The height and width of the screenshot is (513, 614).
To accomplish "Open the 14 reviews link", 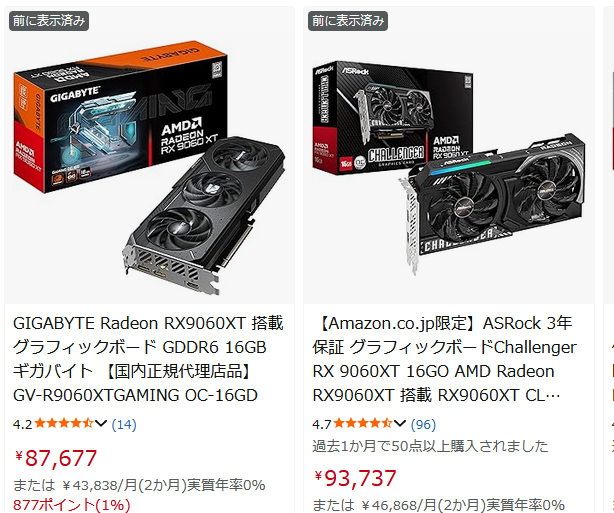I will coord(124,424).
